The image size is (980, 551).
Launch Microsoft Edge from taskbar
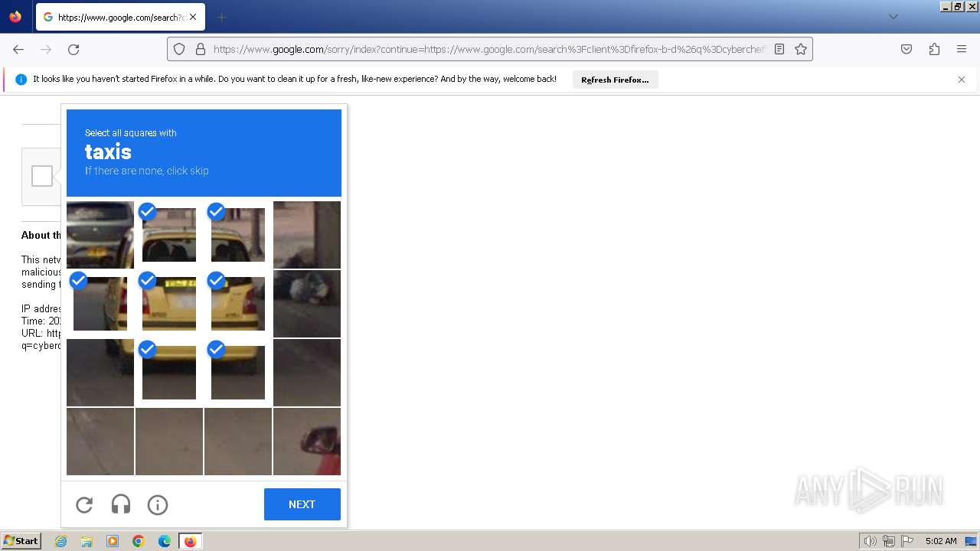tap(165, 541)
